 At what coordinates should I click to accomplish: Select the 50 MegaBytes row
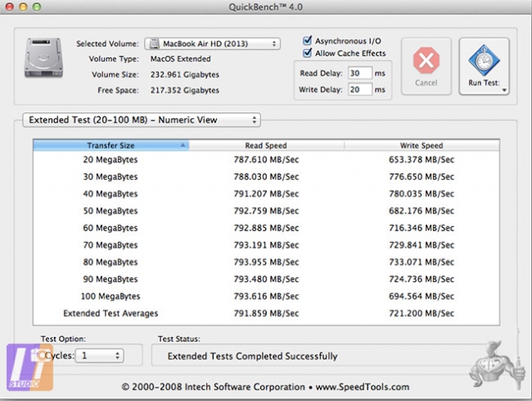(266, 210)
